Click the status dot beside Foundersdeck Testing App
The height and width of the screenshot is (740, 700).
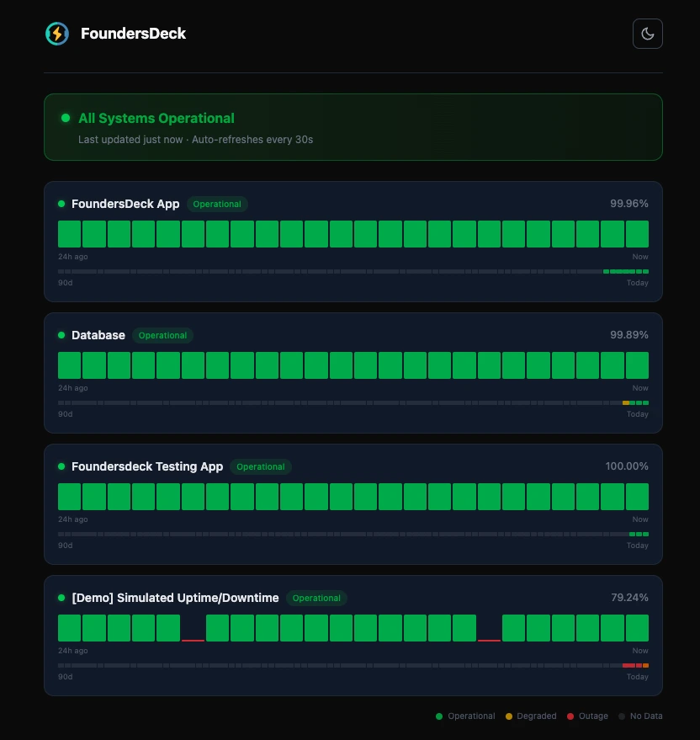click(61, 466)
